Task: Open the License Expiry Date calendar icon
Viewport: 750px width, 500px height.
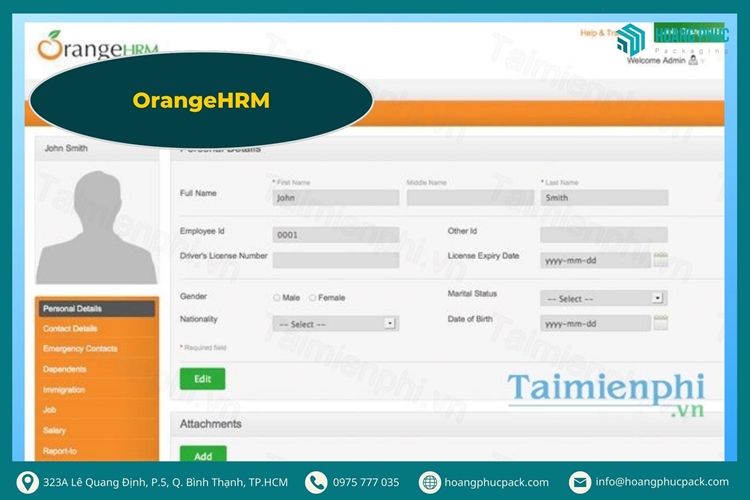Action: tap(661, 259)
